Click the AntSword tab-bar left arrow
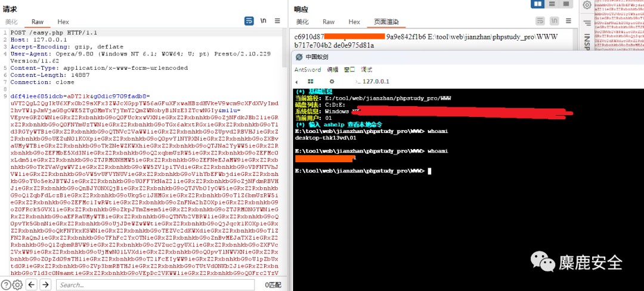The width and height of the screenshot is (644, 291). (x=296, y=82)
